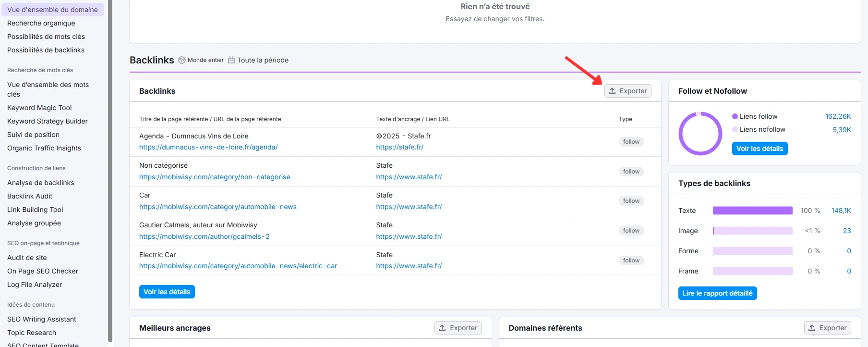
Task: Open Backlink Audit
Action: pyautogui.click(x=30, y=196)
